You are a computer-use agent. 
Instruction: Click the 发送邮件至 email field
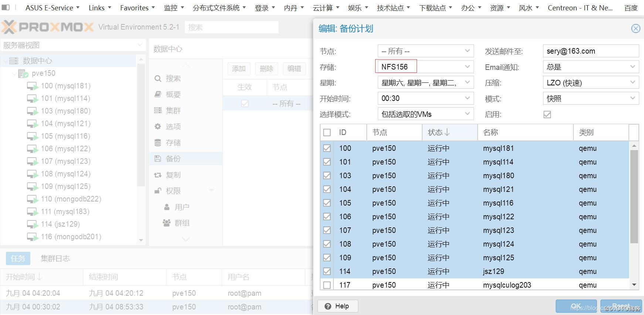(x=590, y=51)
